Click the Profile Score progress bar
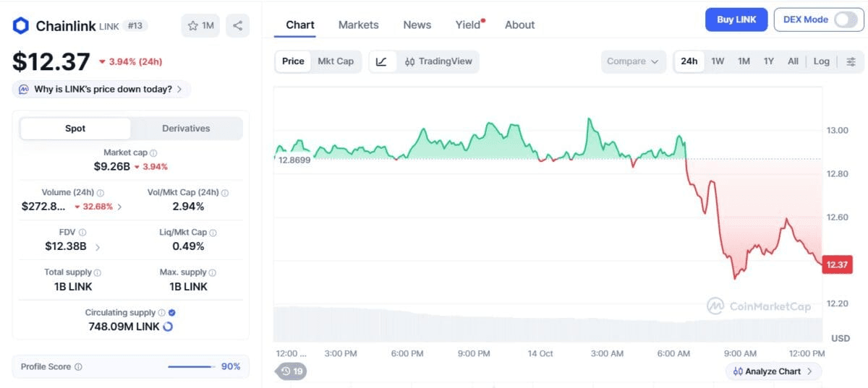Screen dimensions: 868x388 pyautogui.click(x=192, y=367)
